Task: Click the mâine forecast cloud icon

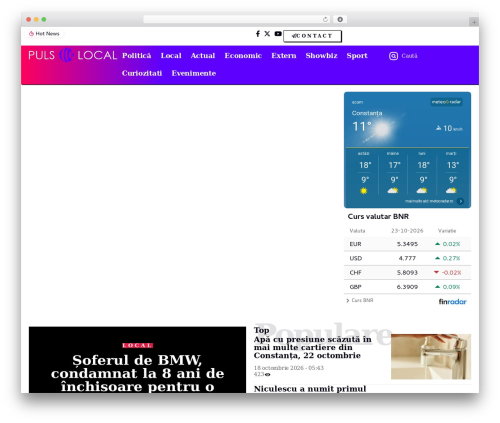Action: point(393,191)
